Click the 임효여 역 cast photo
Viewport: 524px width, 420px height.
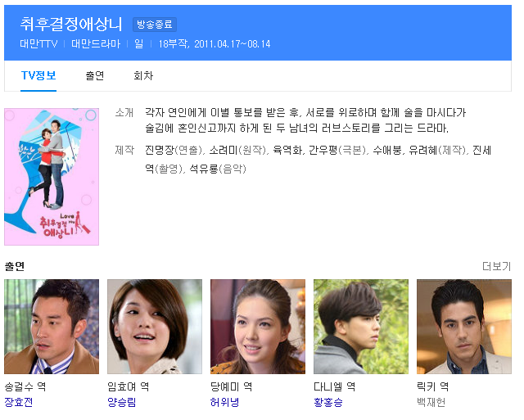click(155, 327)
